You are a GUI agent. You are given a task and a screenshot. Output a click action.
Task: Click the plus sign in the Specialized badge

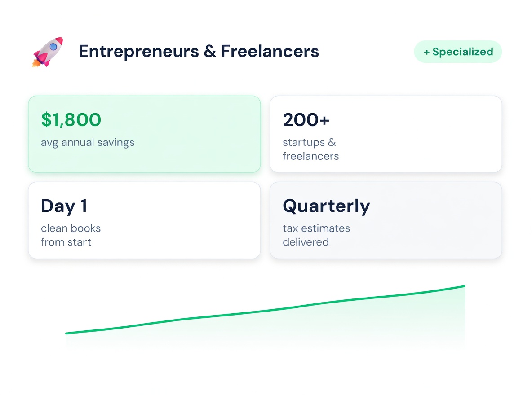coord(426,52)
